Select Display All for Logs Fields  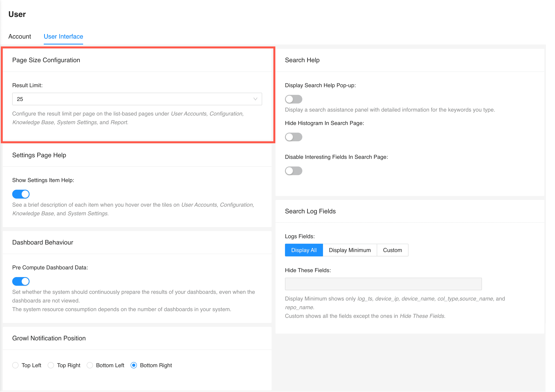(x=304, y=250)
